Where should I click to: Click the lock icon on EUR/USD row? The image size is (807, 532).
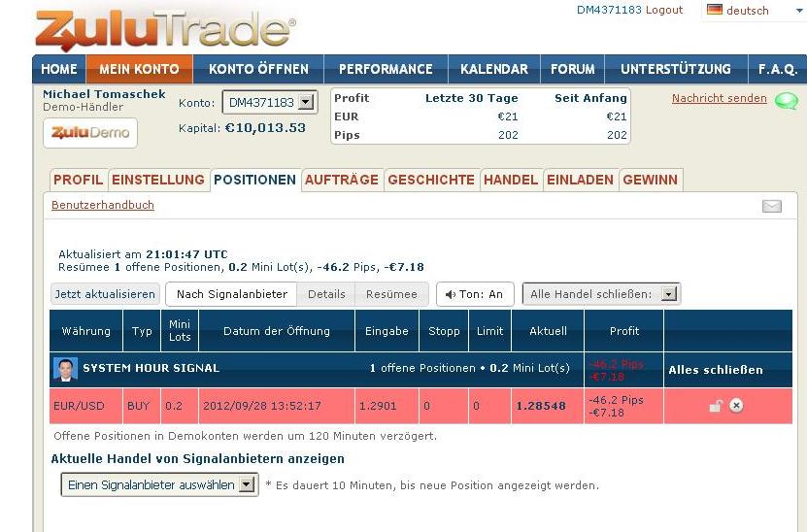click(x=716, y=406)
